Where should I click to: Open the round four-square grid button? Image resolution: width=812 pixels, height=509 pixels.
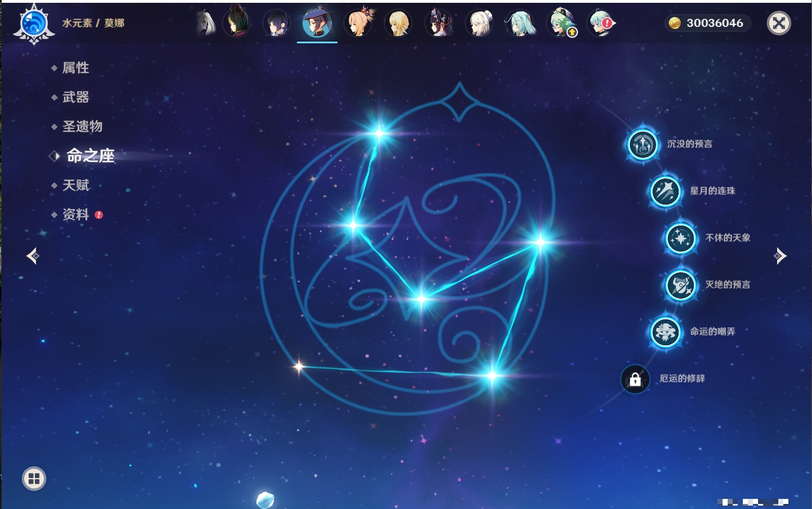click(34, 479)
